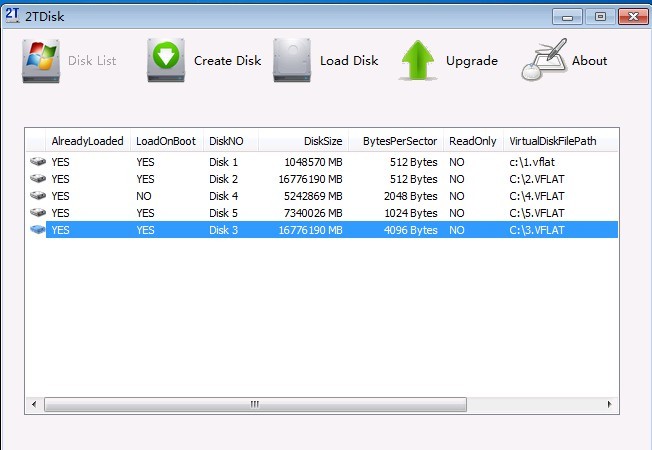The height and width of the screenshot is (450, 652).
Task: Click the horizontal scrollbar's right arrow
Action: tap(610, 405)
